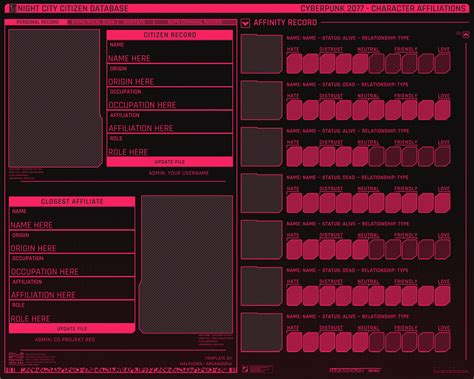Click the Affinity Record vertical scrollbar track
The image size is (474, 379).
coord(466,200)
